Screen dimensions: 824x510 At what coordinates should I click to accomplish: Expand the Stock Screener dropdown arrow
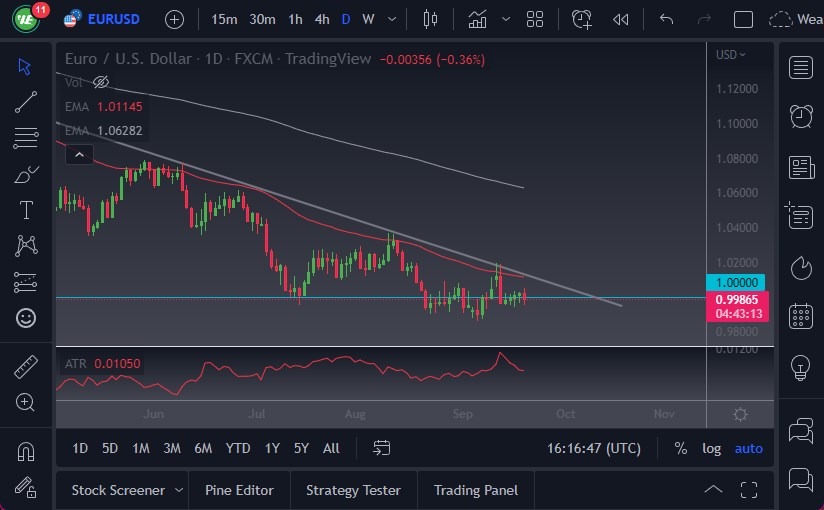179,490
